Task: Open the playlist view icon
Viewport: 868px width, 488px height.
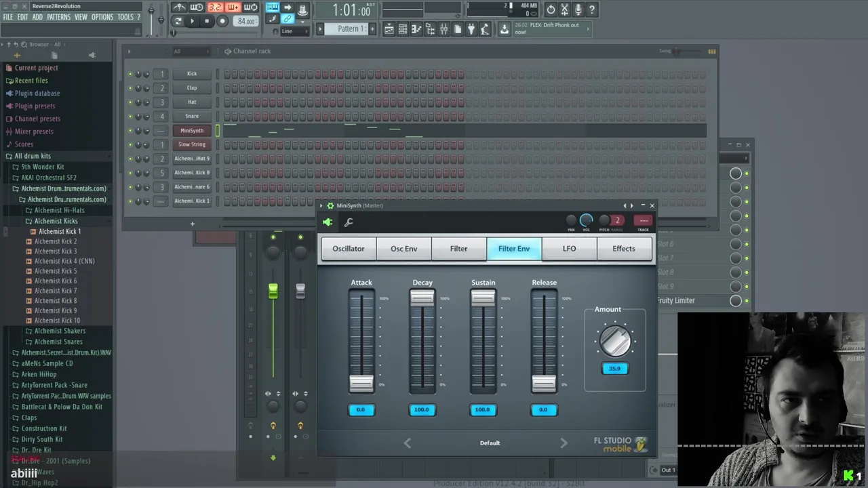Action: click(389, 28)
